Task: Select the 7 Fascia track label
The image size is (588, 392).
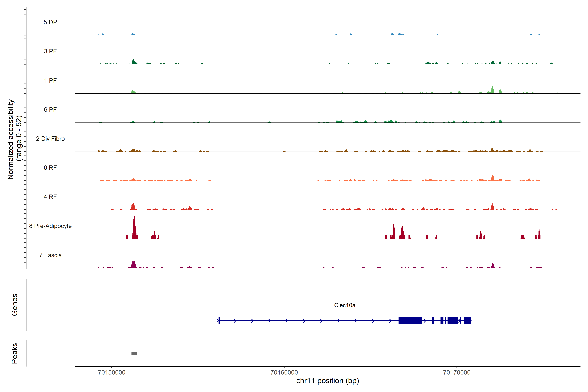Action: coord(50,255)
